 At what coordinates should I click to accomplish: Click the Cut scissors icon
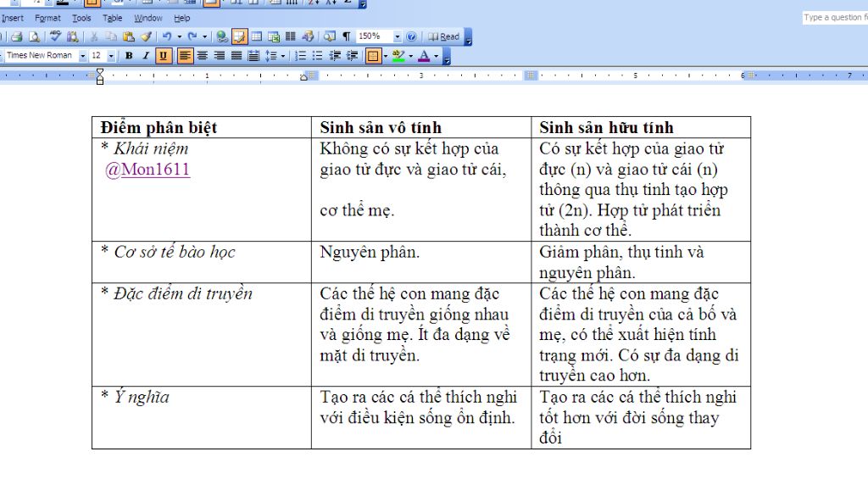point(94,36)
